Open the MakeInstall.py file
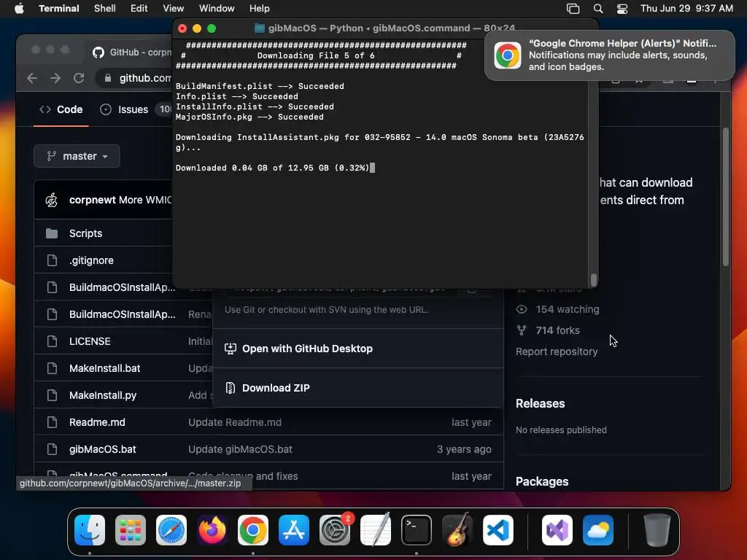Screen dimensions: 747x560 point(103,395)
